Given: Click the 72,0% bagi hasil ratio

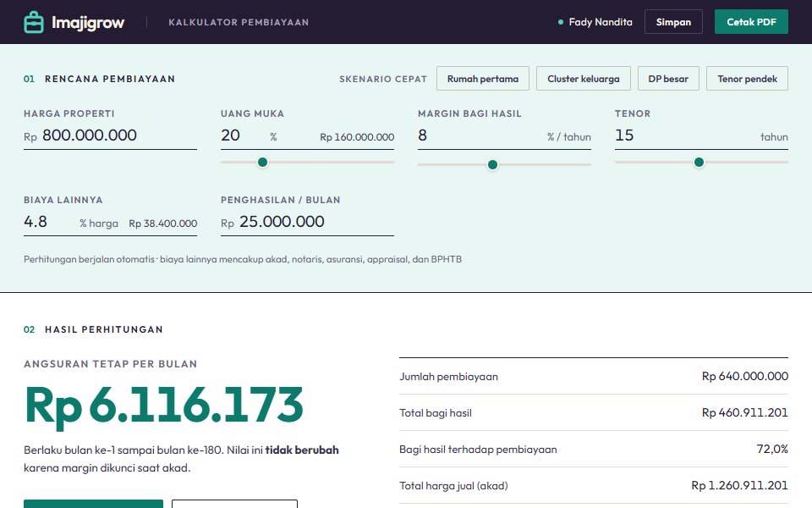Looking at the screenshot, I should 772,449.
